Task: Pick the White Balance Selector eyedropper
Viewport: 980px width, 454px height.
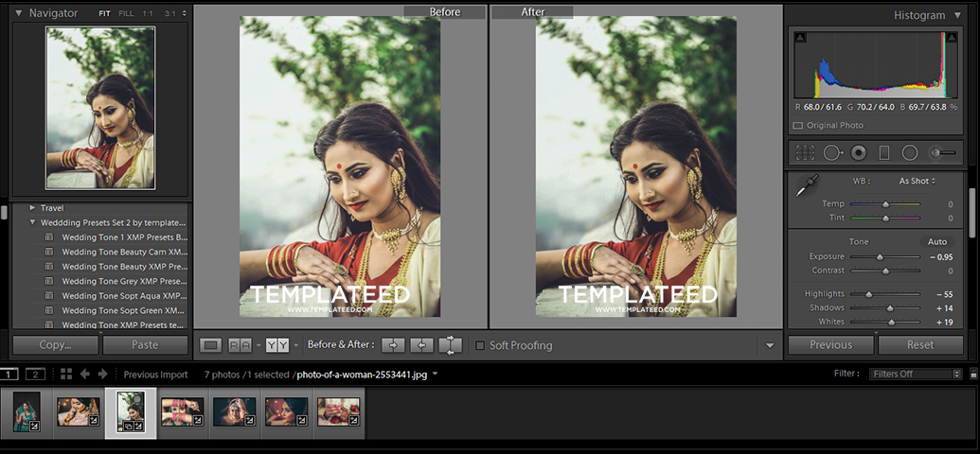Action: coord(806,185)
